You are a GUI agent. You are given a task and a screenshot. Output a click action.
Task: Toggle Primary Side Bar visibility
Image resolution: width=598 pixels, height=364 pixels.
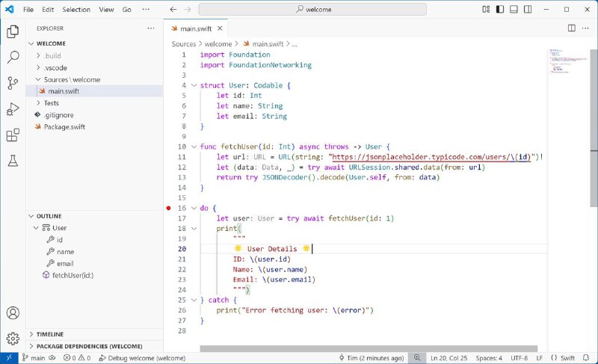pyautogui.click(x=500, y=9)
